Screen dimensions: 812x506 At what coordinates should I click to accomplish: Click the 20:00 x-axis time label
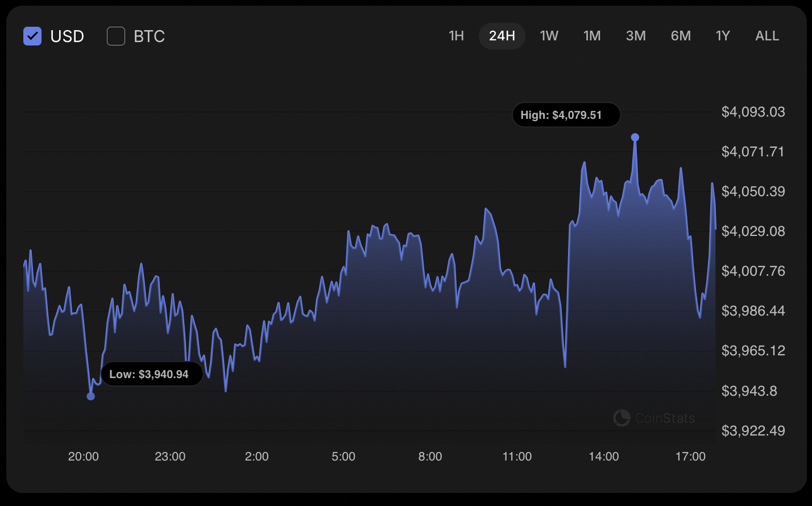[x=84, y=457]
